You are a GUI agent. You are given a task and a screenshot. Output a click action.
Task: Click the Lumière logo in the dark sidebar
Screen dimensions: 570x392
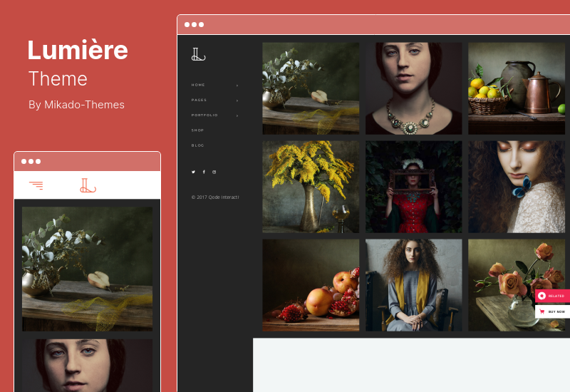(x=199, y=54)
